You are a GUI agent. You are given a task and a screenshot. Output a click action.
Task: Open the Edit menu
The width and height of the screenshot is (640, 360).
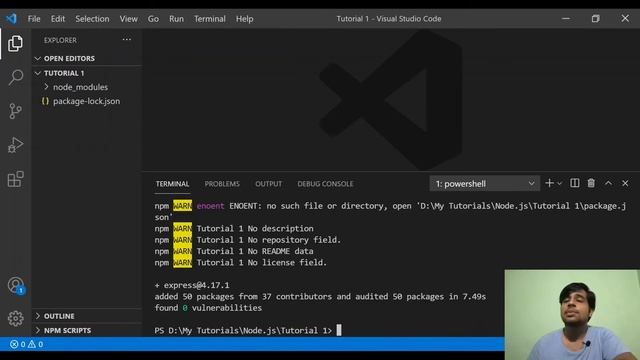point(58,19)
